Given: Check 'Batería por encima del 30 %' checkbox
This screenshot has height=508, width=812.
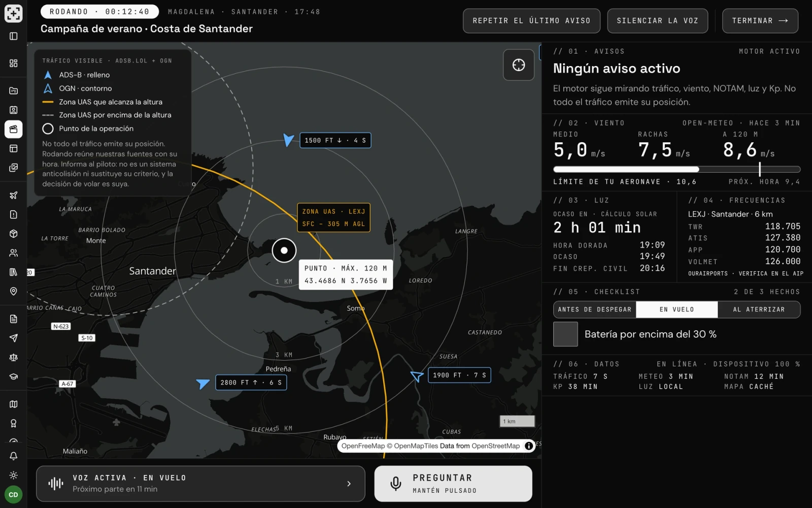Looking at the screenshot, I should [x=565, y=334].
